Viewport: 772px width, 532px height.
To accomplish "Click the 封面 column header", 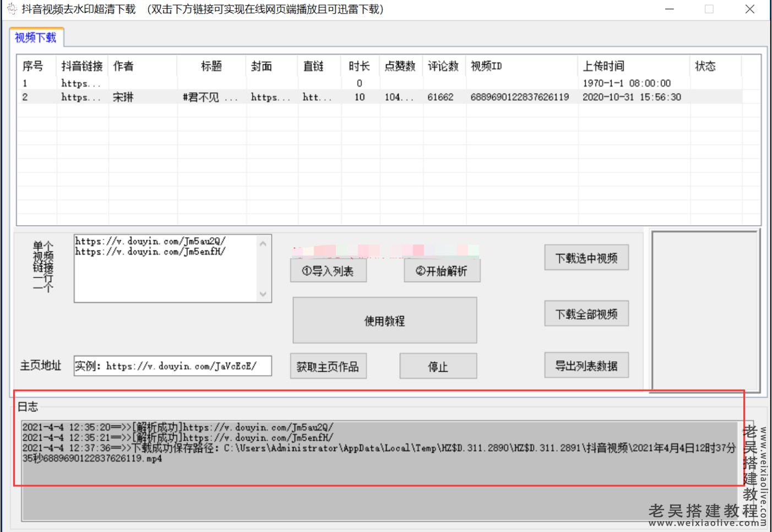I will tap(262, 66).
